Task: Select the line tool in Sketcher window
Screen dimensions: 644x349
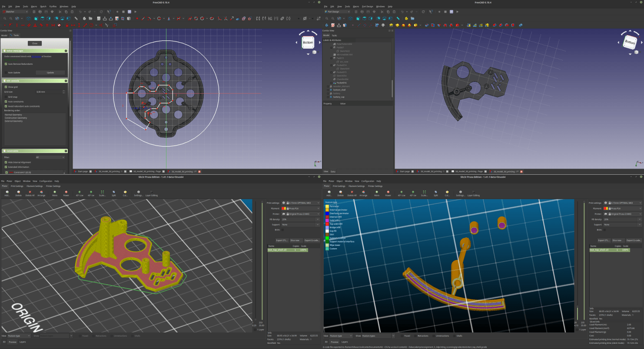Action: pyautogui.click(x=143, y=19)
